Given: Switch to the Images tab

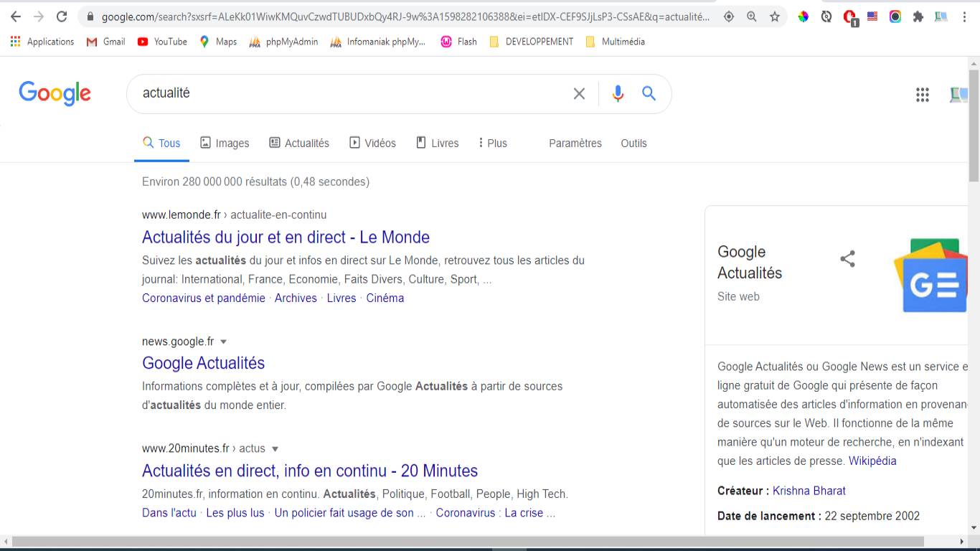Looking at the screenshot, I should (225, 143).
